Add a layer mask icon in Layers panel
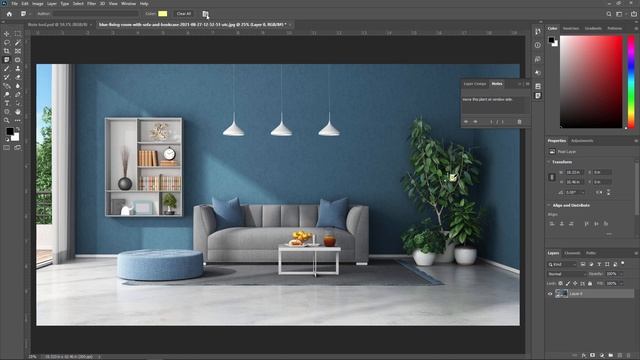Screen dimensions: 640x360 point(593,356)
